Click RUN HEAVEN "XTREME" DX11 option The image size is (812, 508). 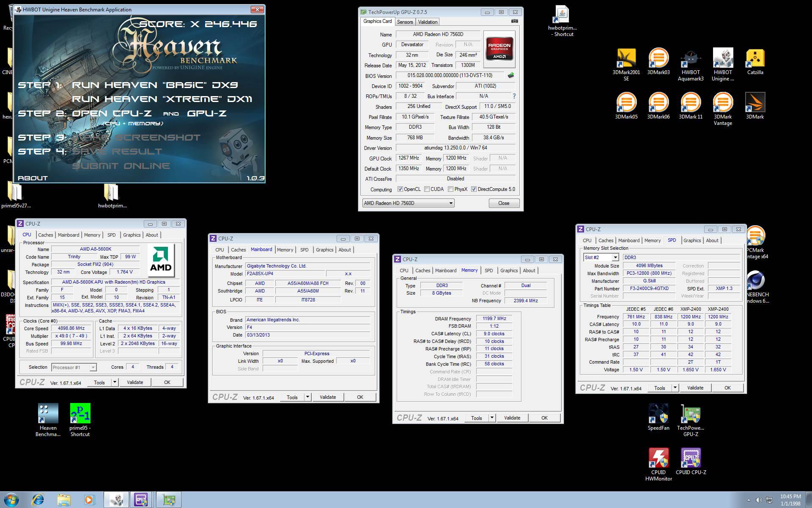162,99
